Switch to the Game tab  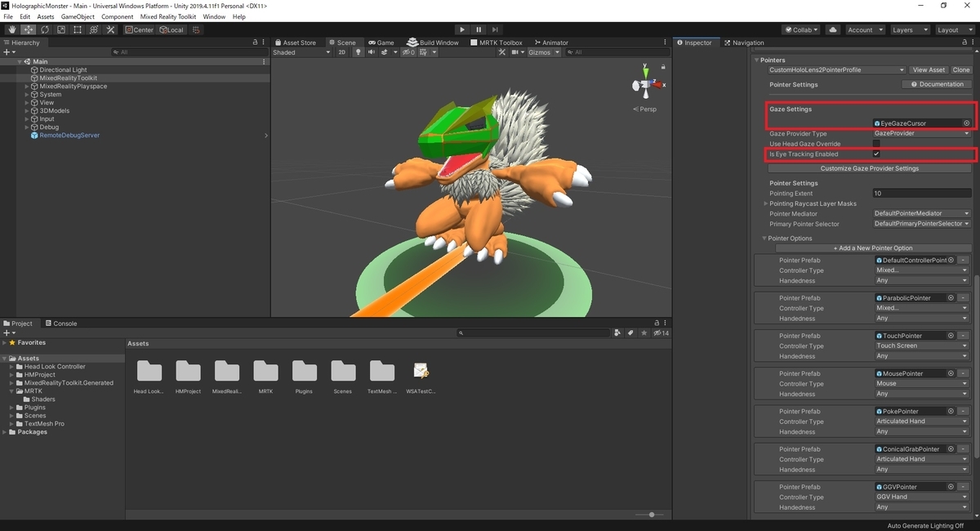tap(381, 42)
